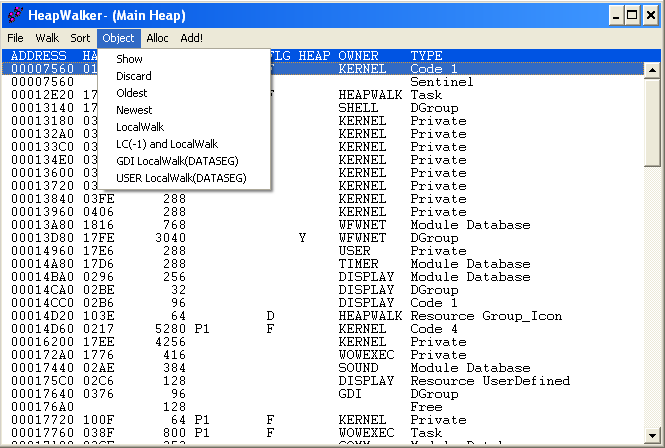The height and width of the screenshot is (448, 665).
Task: Click the scrollbar up arrow
Action: pos(652,70)
